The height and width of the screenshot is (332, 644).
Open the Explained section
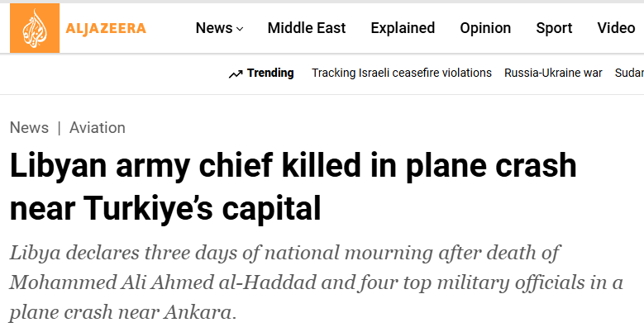(403, 28)
